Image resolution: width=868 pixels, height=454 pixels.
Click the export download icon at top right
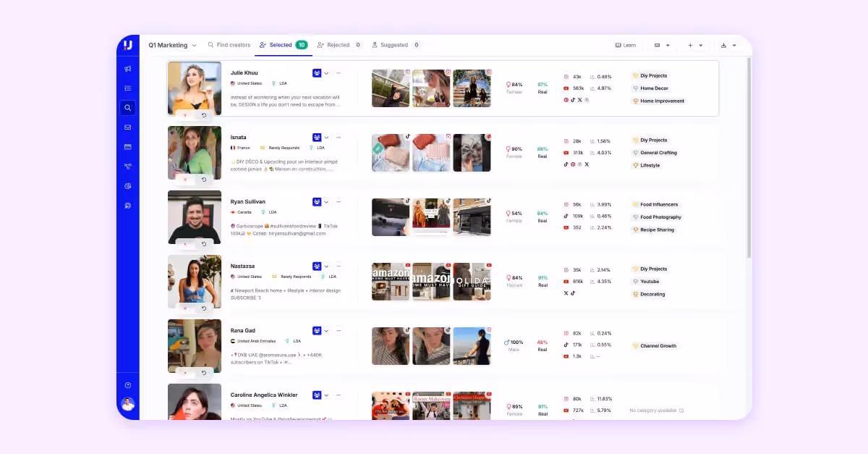[x=724, y=46]
